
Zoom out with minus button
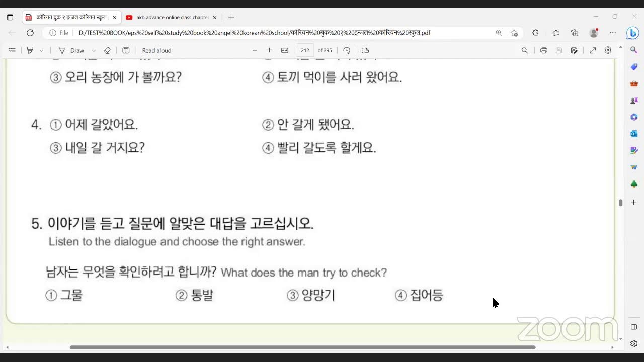(x=255, y=50)
